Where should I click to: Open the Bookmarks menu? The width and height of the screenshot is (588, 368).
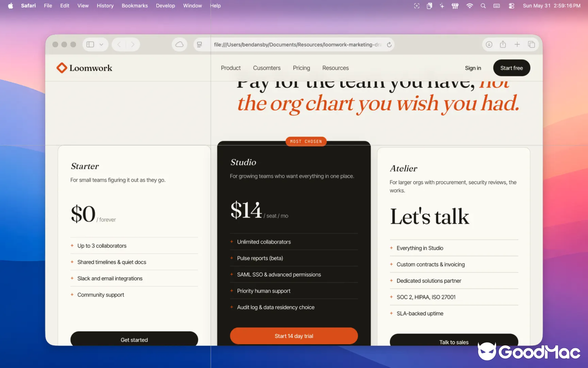pyautogui.click(x=135, y=6)
